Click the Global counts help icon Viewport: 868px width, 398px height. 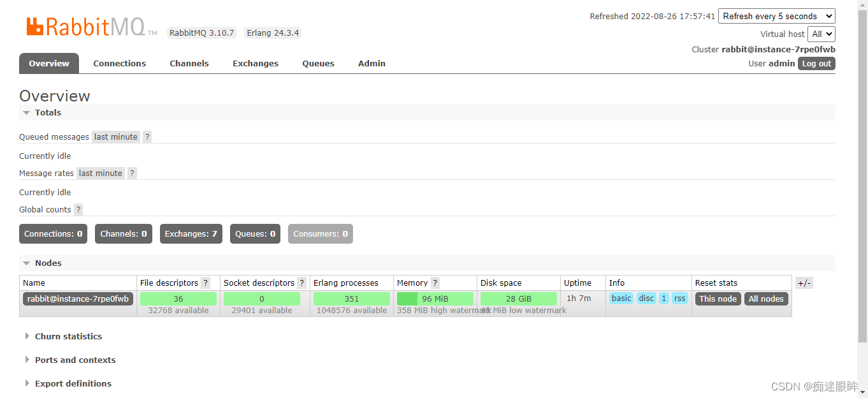[x=78, y=209]
